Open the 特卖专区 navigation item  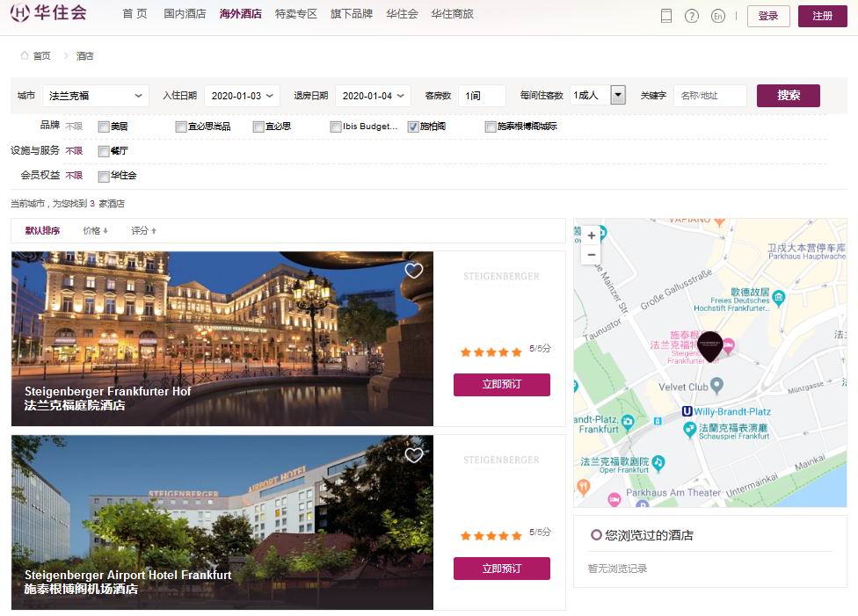[295, 14]
